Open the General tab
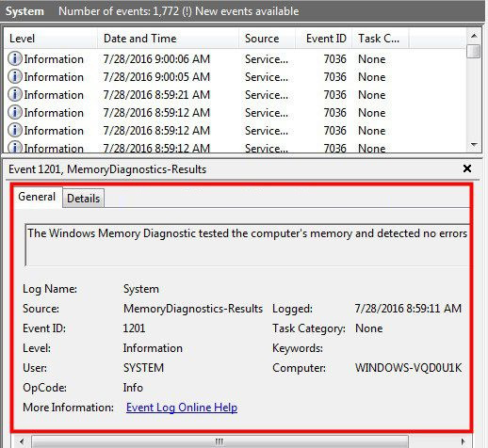Viewport: 488px width, 448px height. click(x=37, y=197)
